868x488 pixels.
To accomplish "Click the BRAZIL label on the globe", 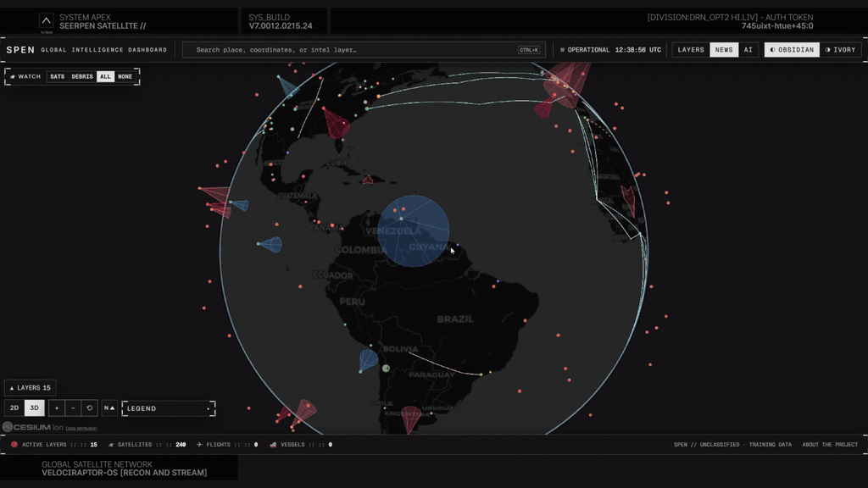I will point(455,319).
